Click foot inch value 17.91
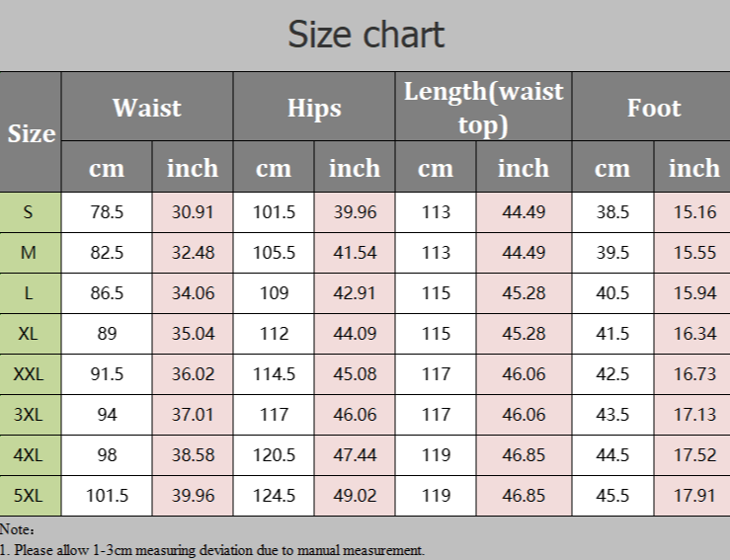730x560 pixels. click(x=694, y=496)
